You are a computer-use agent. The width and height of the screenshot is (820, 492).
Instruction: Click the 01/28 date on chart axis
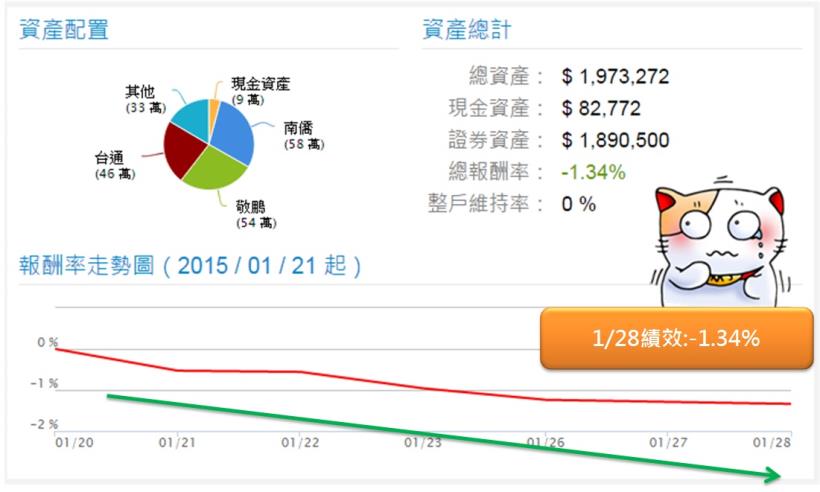click(x=772, y=443)
